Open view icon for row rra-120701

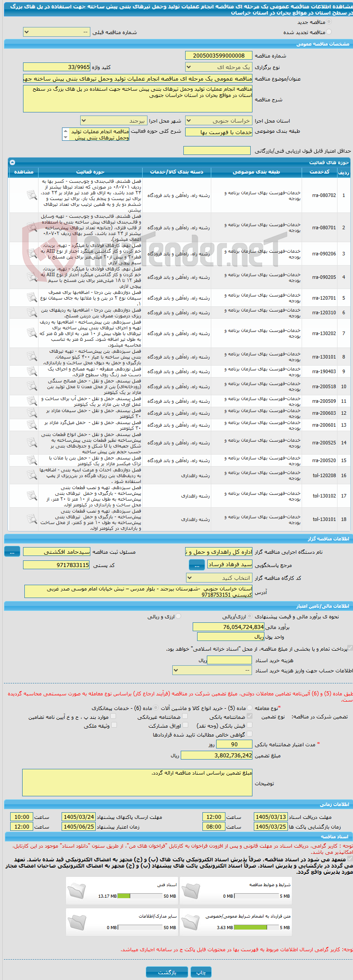tap(31, 298)
